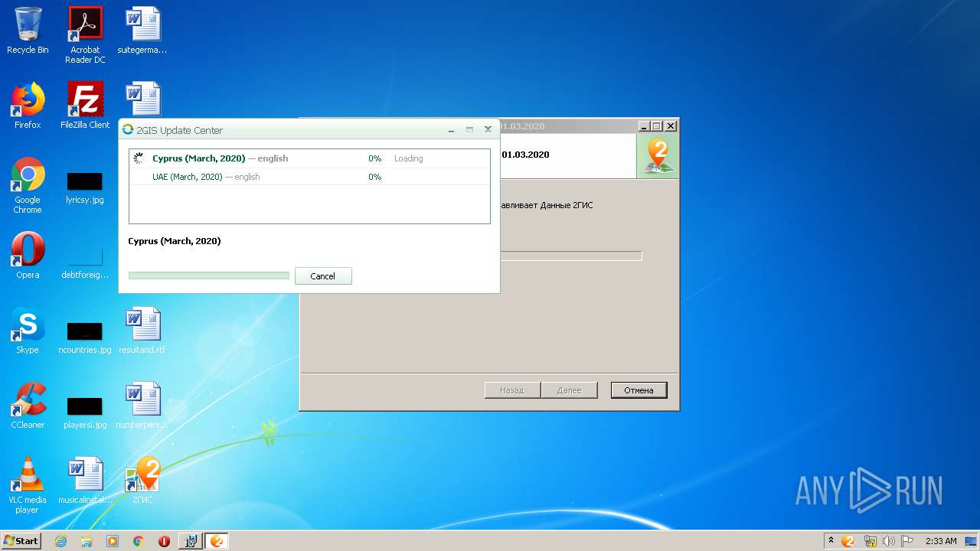Viewport: 980px width, 551px height.
Task: Select the debtforeig desktop file
Action: pyautogui.click(x=85, y=262)
